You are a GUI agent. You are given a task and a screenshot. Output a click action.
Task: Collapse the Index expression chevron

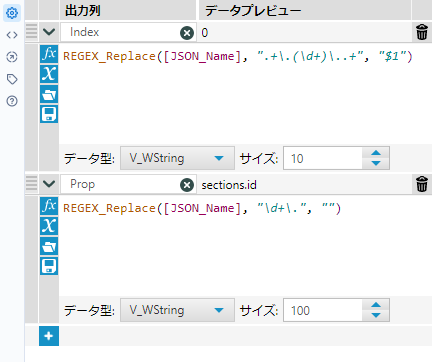tap(49, 32)
